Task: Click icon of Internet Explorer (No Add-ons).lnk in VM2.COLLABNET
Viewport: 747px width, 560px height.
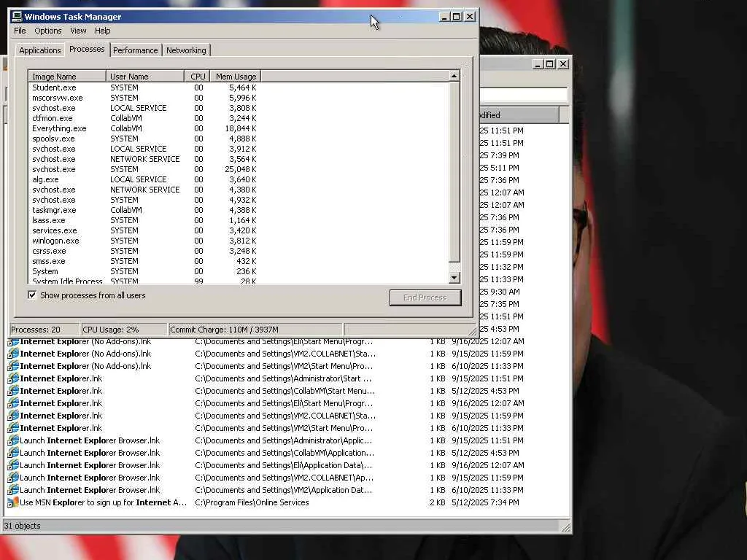Action: [x=13, y=354]
